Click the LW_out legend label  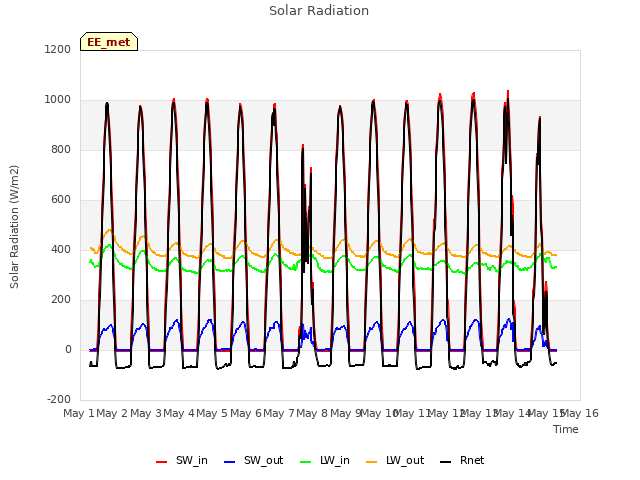(405, 461)
